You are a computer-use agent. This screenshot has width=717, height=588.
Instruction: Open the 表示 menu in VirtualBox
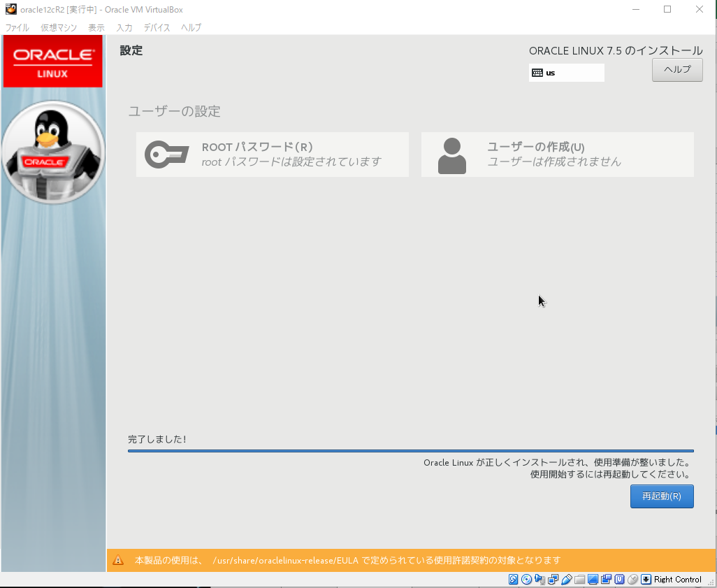96,27
